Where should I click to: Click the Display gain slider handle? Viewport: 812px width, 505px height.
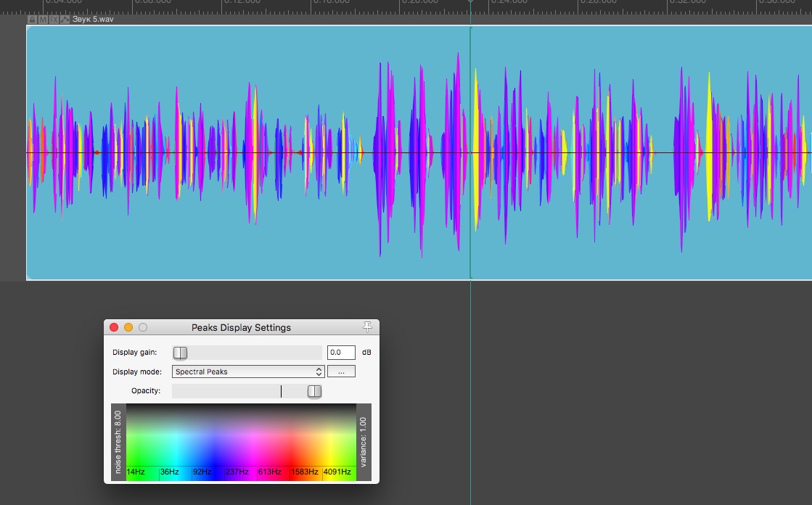point(180,353)
